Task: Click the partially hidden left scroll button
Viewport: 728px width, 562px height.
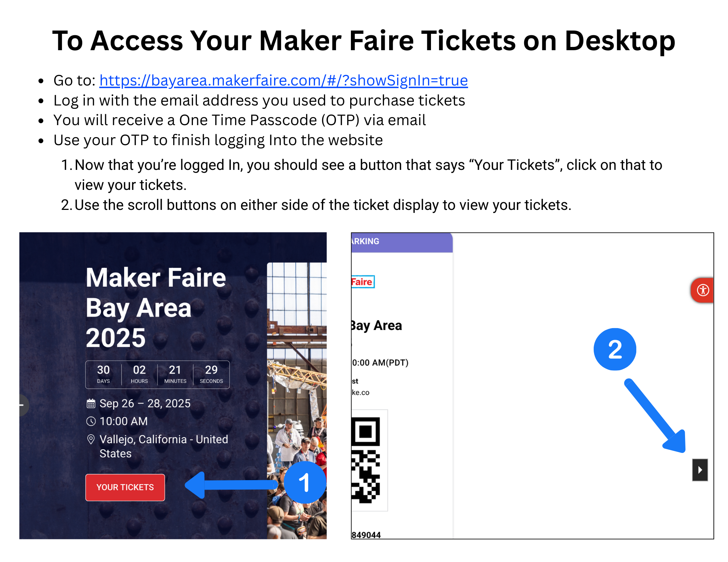Action: 23,405
